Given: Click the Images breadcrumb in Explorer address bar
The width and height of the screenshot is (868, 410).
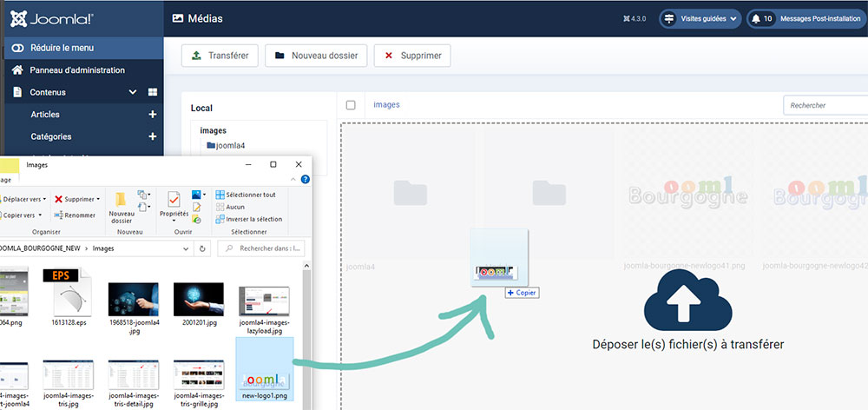Looking at the screenshot, I should [x=103, y=248].
